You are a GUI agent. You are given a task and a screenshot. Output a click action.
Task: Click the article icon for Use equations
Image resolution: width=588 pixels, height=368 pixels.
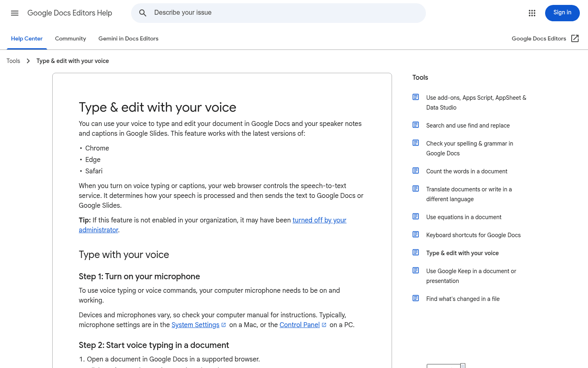tap(416, 216)
